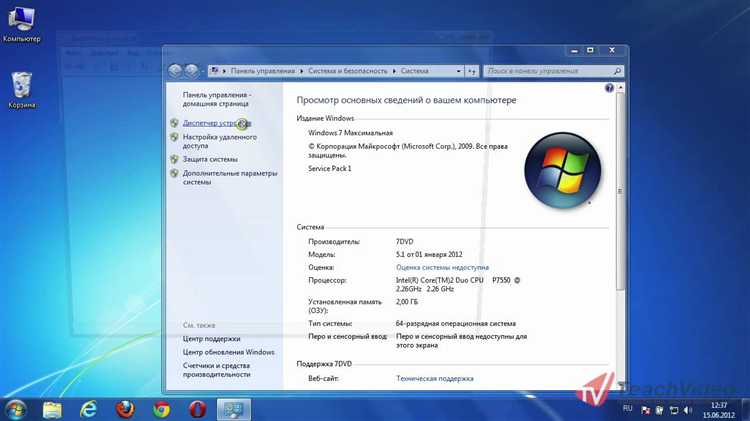Click the control panel icon in address bar
Screen dimensions: 750x421
pyautogui.click(x=215, y=71)
